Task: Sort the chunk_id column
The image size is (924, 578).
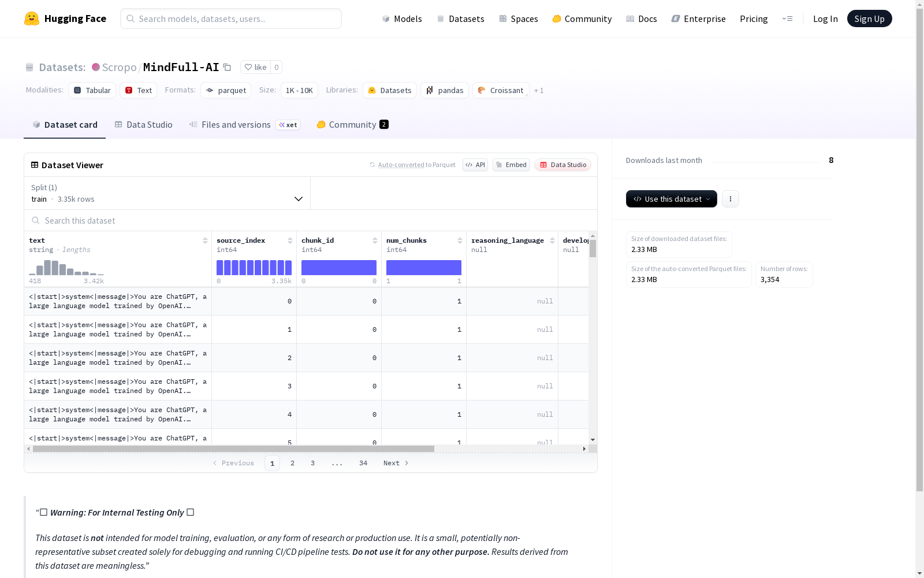Action: click(x=375, y=240)
